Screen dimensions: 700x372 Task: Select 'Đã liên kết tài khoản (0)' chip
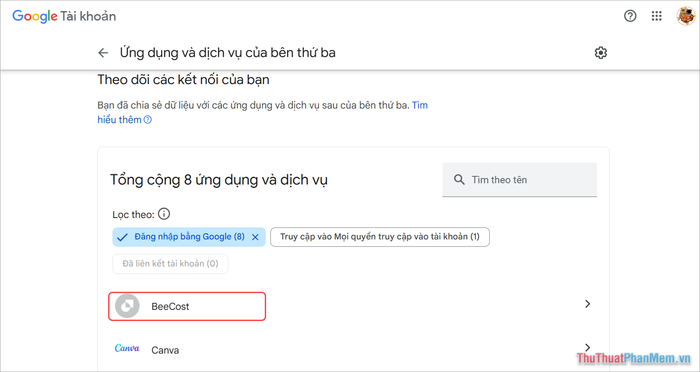(170, 264)
